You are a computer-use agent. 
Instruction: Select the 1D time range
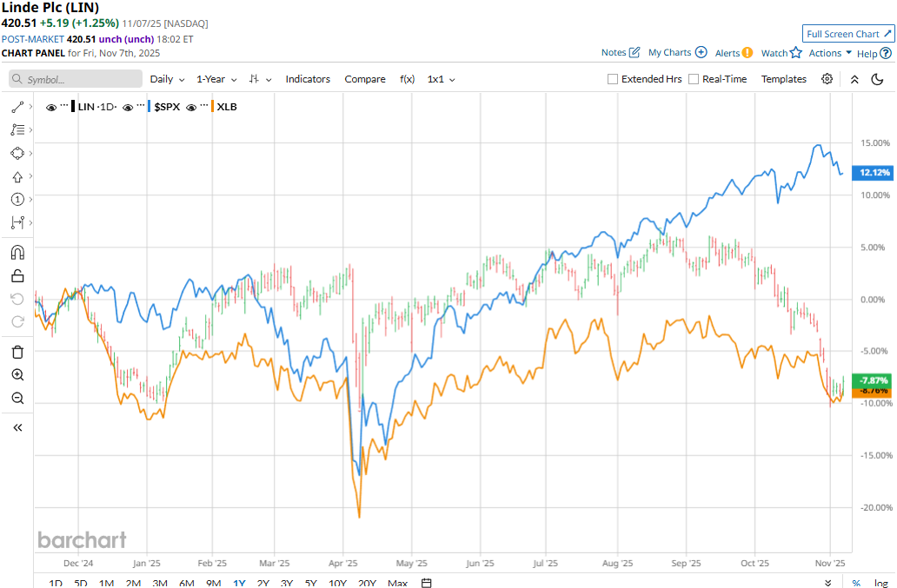tap(56, 583)
